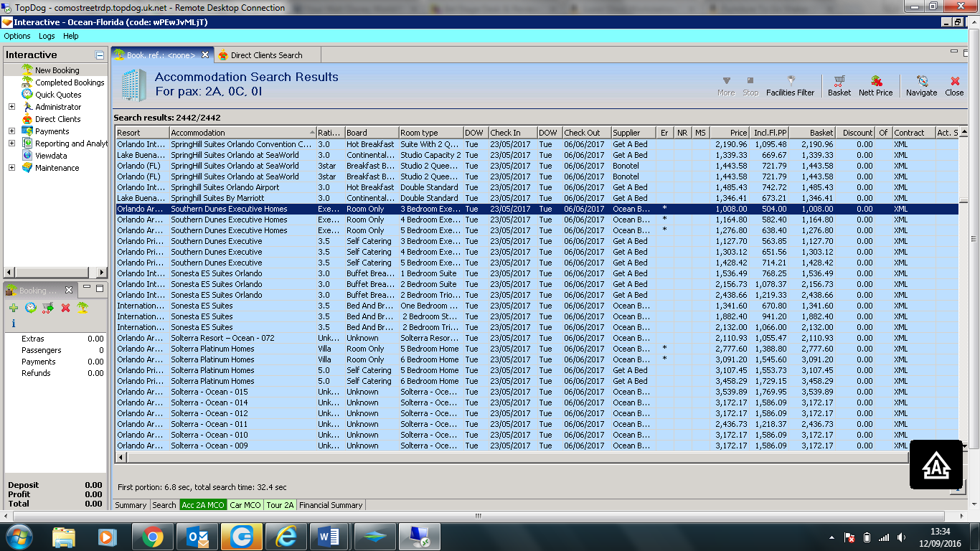Click the Stop search toolbar button
Screen dimensions: 980x551
750,86
